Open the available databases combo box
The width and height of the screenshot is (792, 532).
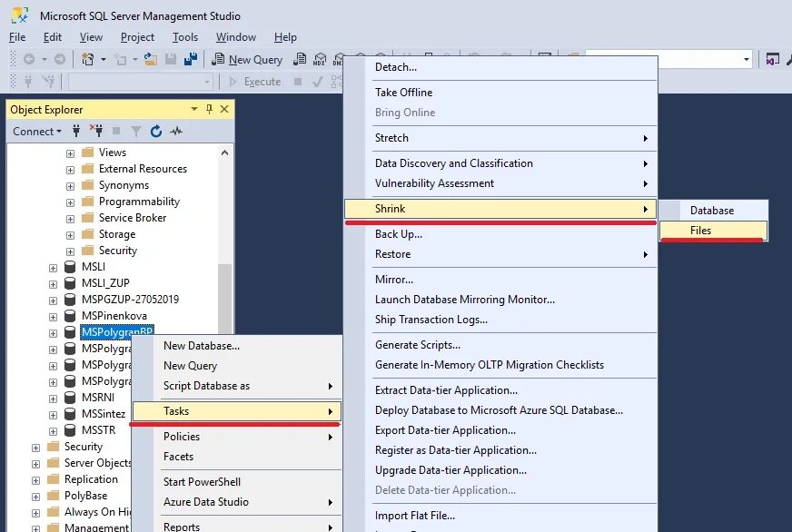tap(141, 82)
